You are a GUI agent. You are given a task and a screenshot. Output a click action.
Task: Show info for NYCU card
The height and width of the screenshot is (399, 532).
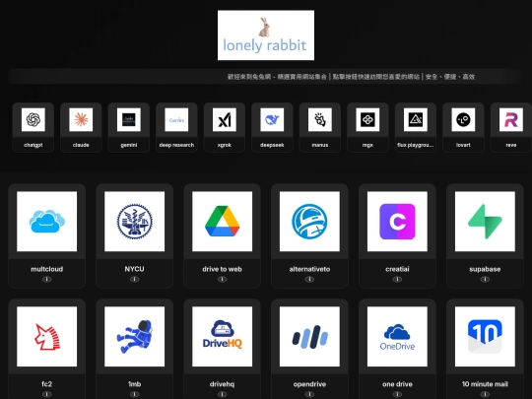134,279
